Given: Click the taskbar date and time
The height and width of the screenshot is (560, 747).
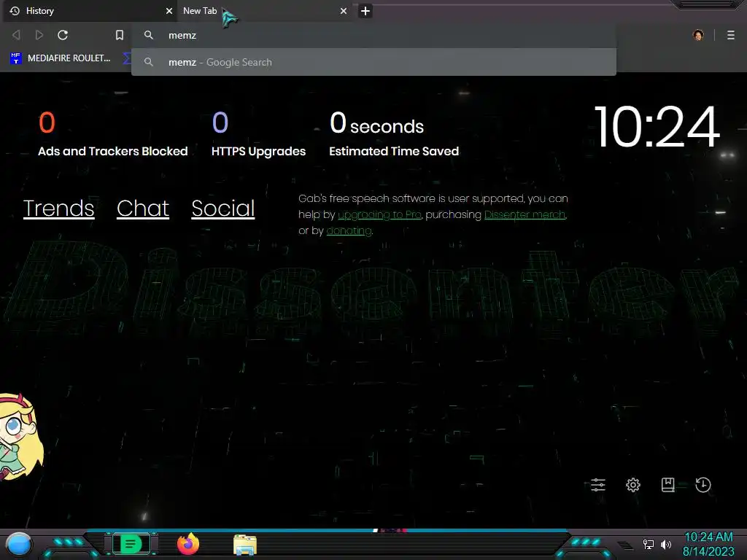Looking at the screenshot, I should 708,544.
